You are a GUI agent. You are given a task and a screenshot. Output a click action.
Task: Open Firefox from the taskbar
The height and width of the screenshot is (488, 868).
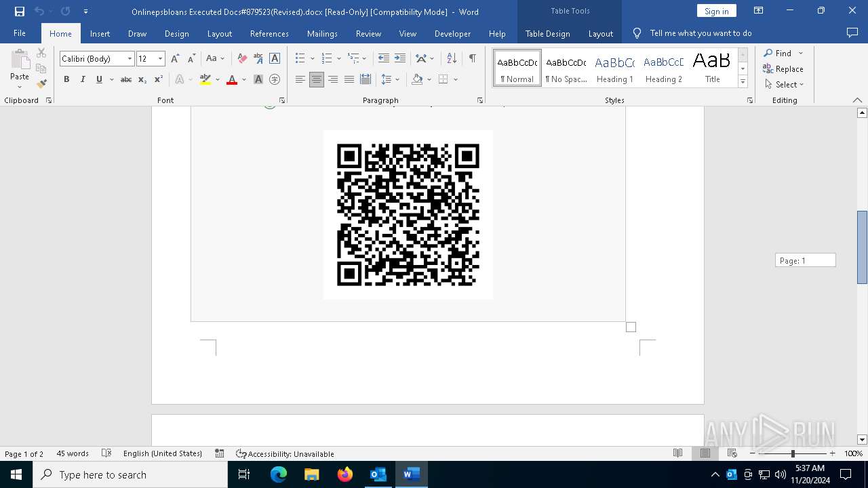coord(345,474)
